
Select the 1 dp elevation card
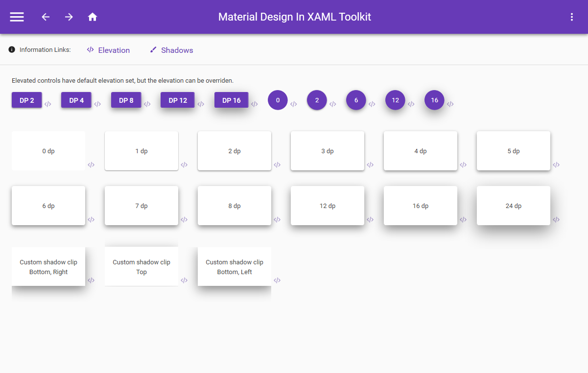point(141,151)
